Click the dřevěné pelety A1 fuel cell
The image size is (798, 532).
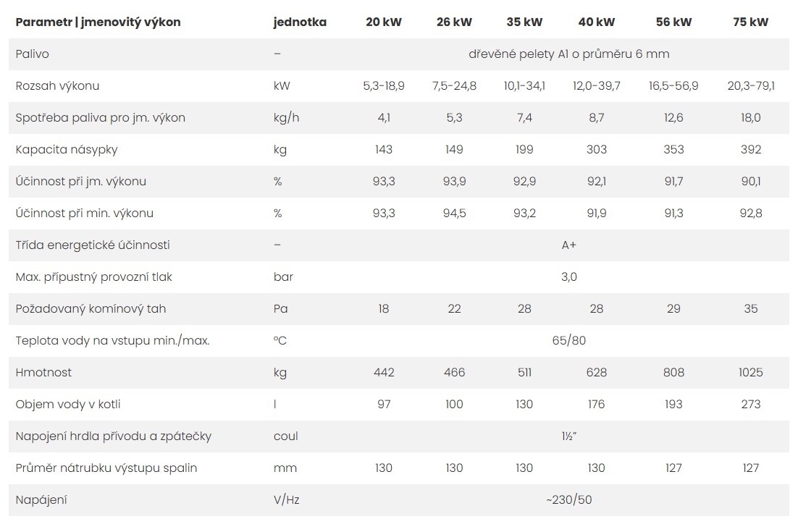(569, 54)
